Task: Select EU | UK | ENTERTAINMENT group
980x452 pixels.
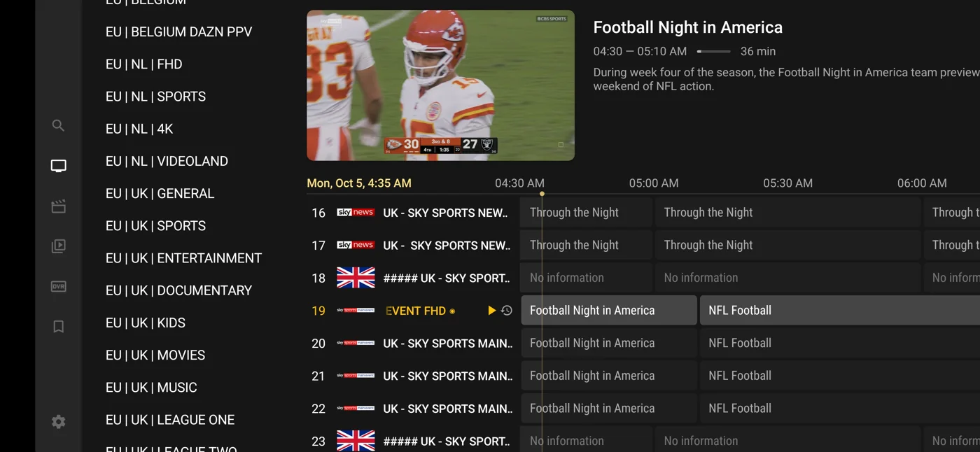Action: [x=183, y=258]
